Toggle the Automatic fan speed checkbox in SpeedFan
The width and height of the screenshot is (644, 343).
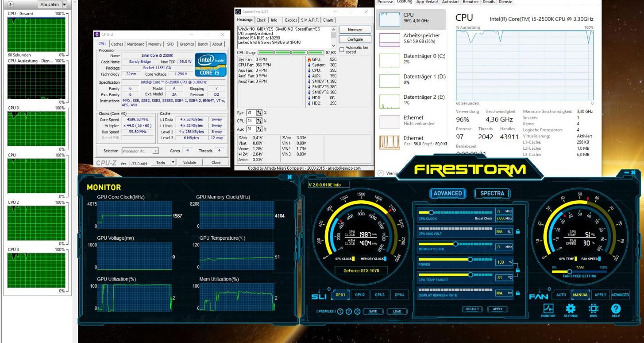pos(342,49)
